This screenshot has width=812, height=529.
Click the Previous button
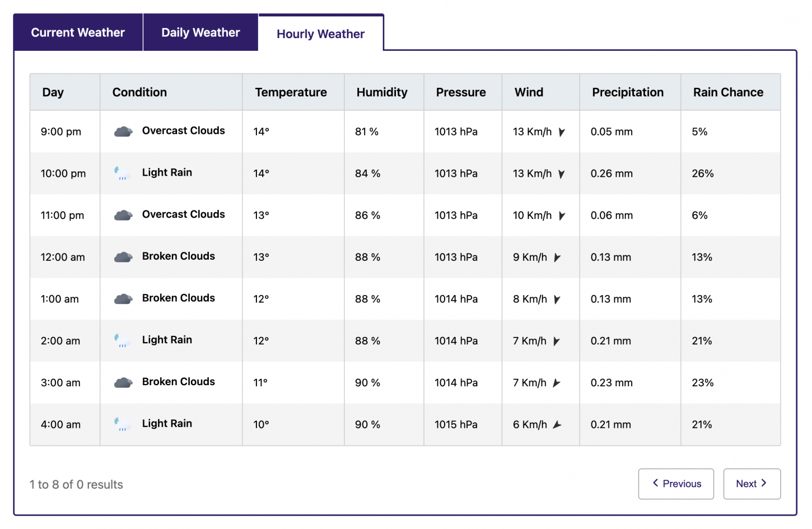coord(676,484)
